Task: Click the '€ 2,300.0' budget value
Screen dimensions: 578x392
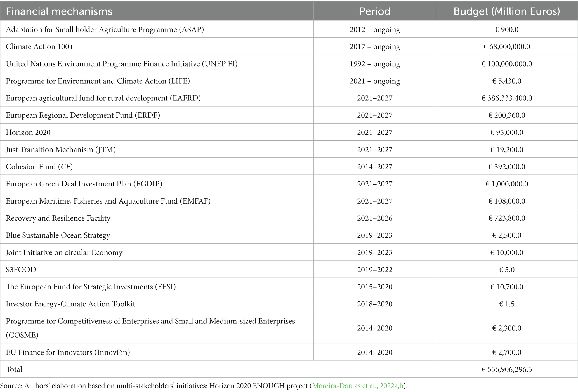Action: [507, 328]
